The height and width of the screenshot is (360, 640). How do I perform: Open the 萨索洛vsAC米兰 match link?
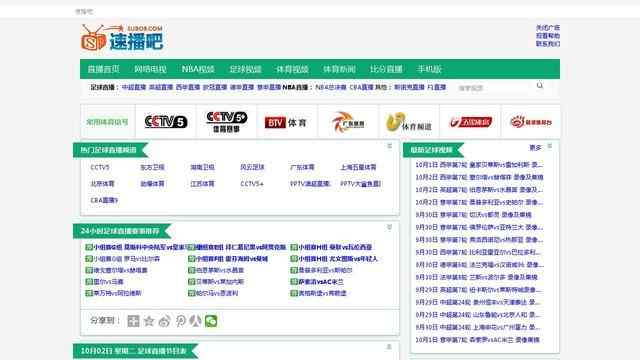(x=321, y=282)
